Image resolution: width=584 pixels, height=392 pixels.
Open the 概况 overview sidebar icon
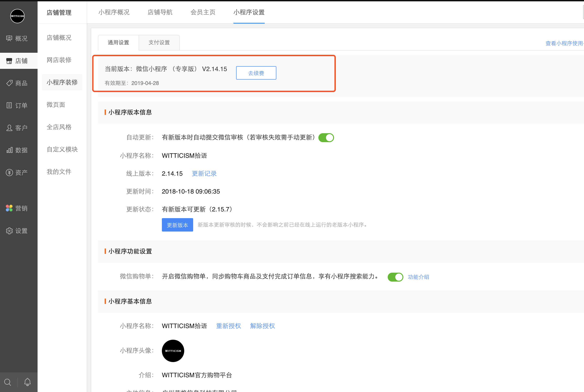9,38
